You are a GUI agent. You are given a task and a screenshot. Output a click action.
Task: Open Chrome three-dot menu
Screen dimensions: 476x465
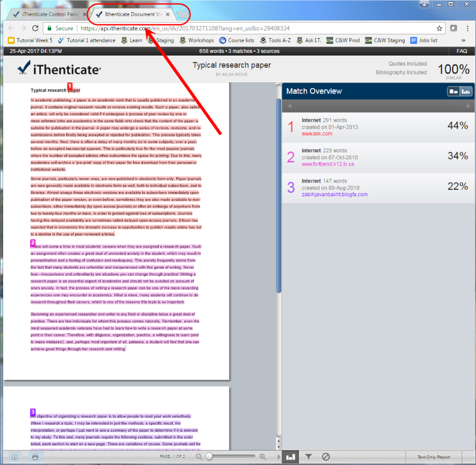[467, 28]
